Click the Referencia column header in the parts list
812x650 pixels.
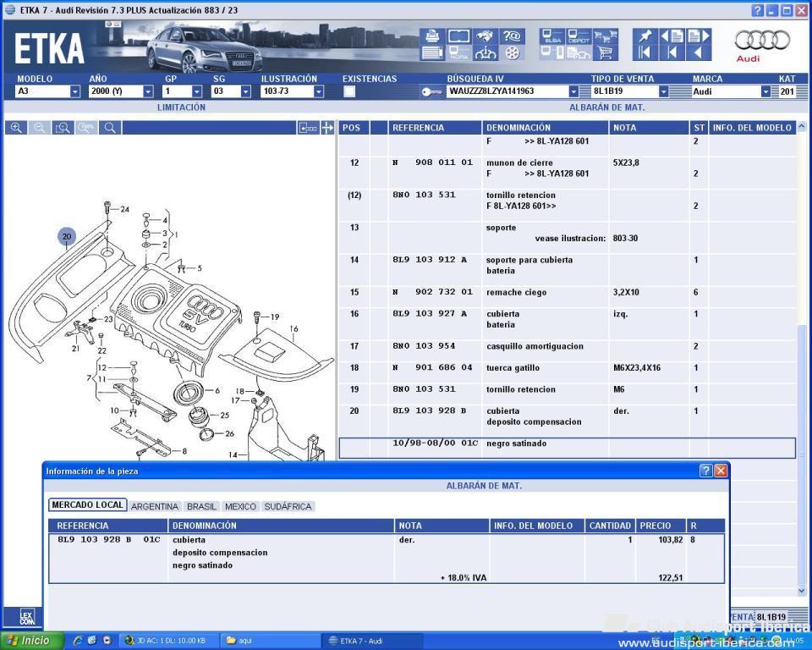[x=435, y=128]
